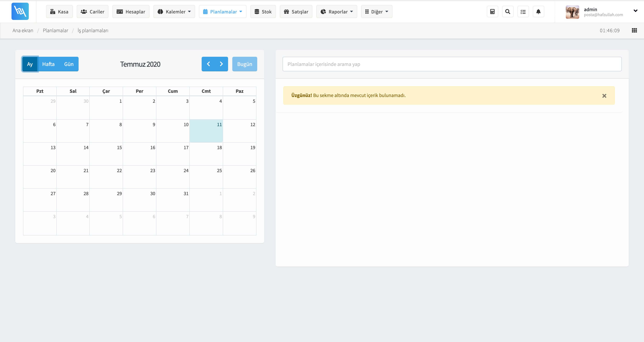The width and height of the screenshot is (644, 342).
Task: Switch calendar to Ay view
Action: (x=30, y=64)
